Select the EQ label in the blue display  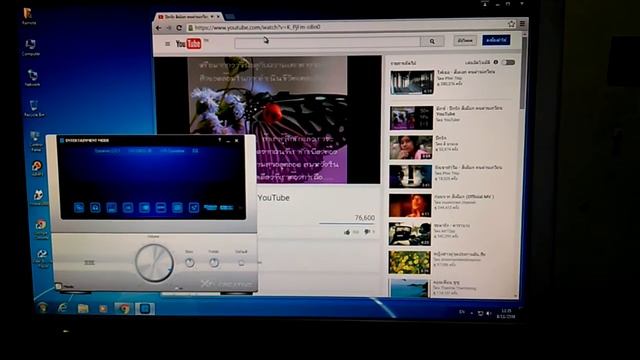click(x=195, y=151)
